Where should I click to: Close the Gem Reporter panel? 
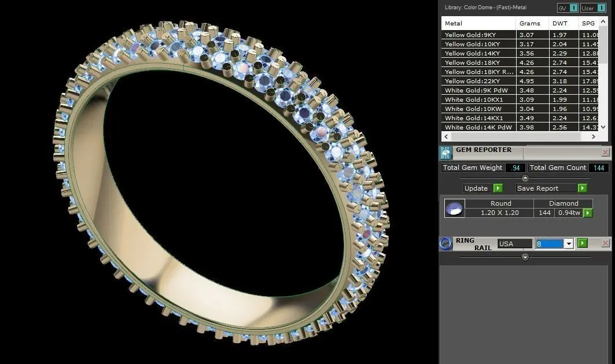605,152
